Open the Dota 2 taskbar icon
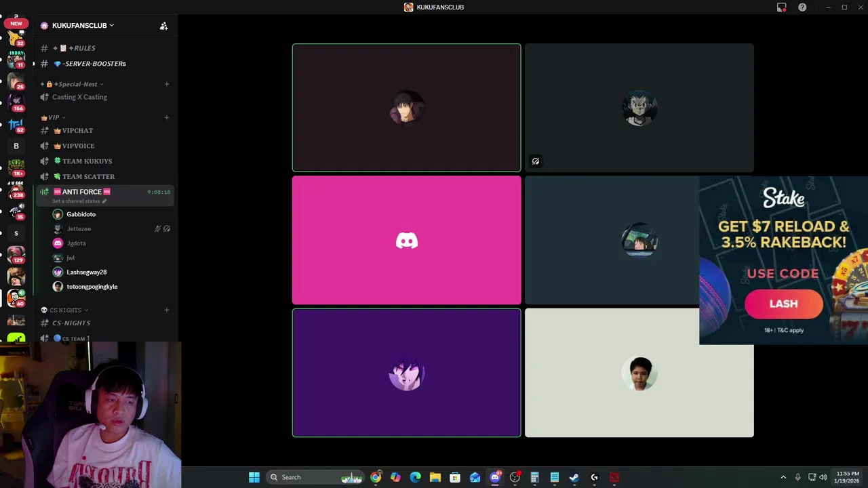The width and height of the screenshot is (868, 488). [x=614, y=477]
